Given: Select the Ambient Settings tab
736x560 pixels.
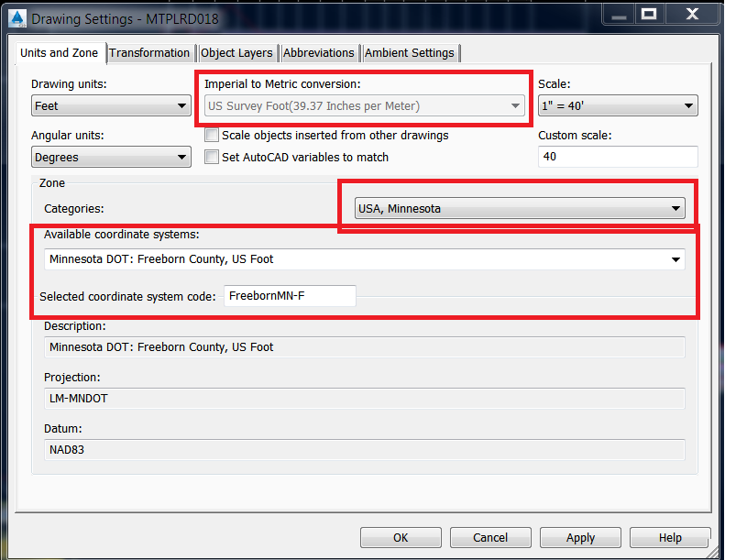Looking at the screenshot, I should (410, 53).
